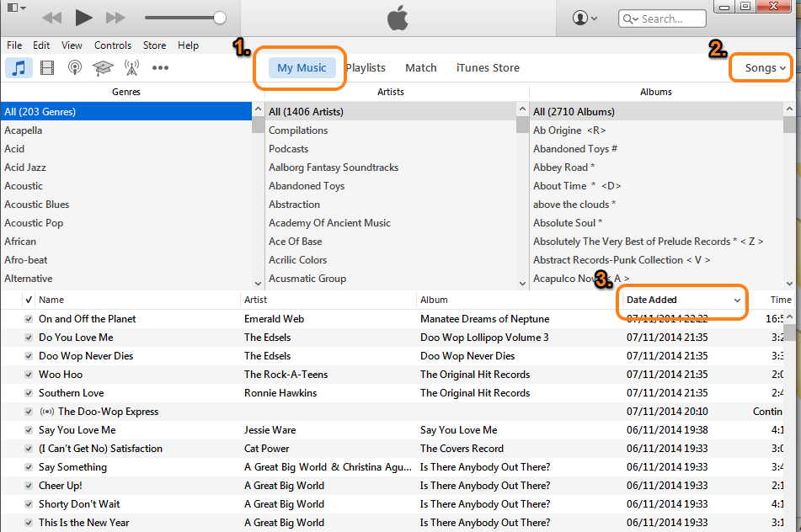Viewport: 801px width, 532px height.
Task: Select Academy Of Ancient Music artist
Action: pos(391,223)
